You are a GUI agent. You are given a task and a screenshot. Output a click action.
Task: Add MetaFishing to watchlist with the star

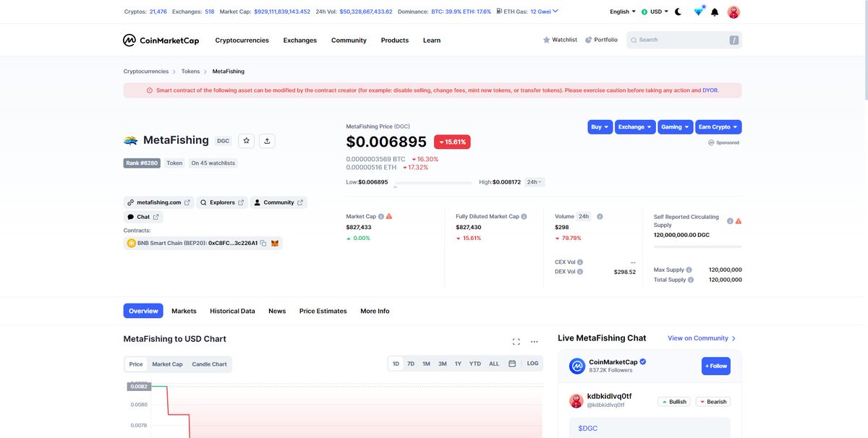pyautogui.click(x=247, y=141)
